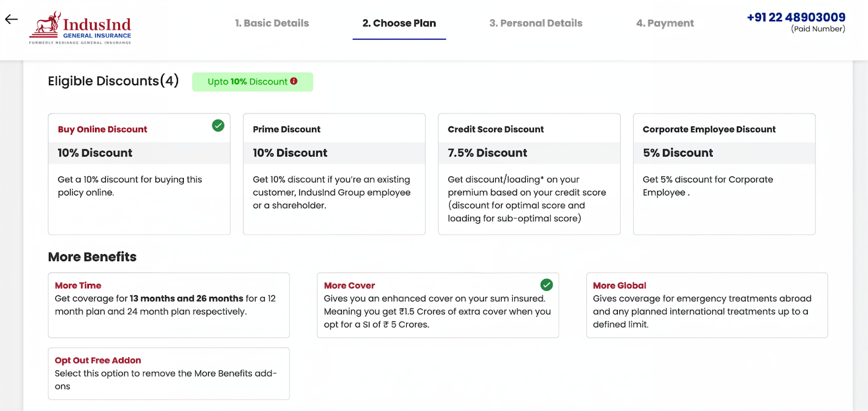Choose the More Cover benefit card

click(438, 305)
